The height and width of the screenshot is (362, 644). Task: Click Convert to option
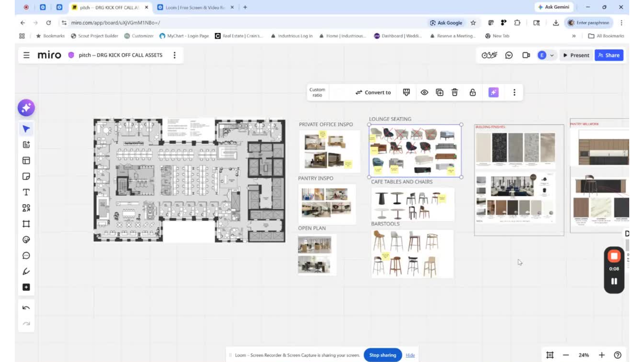coord(373,92)
